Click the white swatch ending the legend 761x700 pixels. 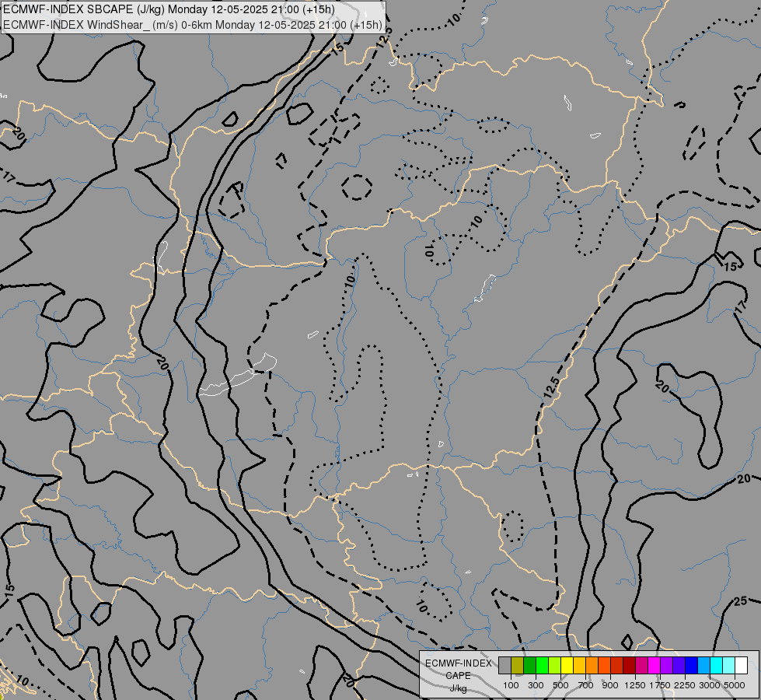tap(742, 666)
